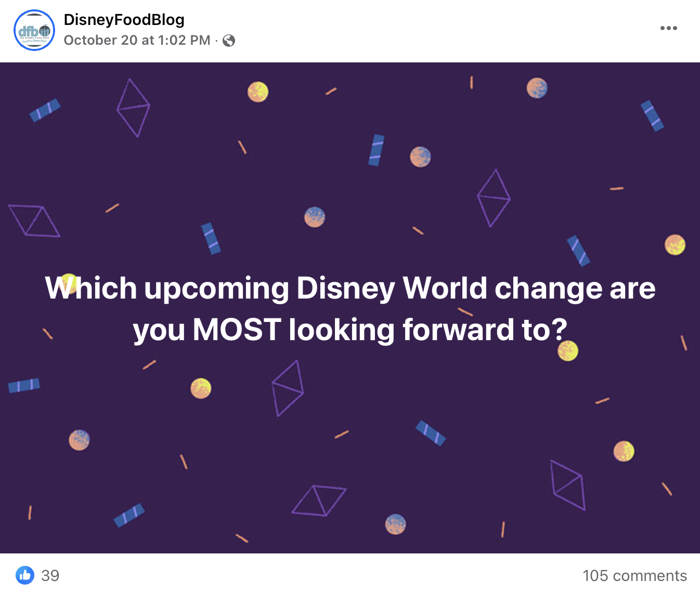Open the three-dot post options menu
This screenshot has width=700, height=595.
tap(668, 28)
